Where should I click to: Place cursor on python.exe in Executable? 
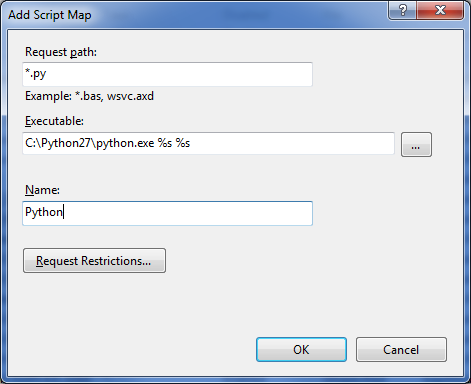[x=125, y=143]
